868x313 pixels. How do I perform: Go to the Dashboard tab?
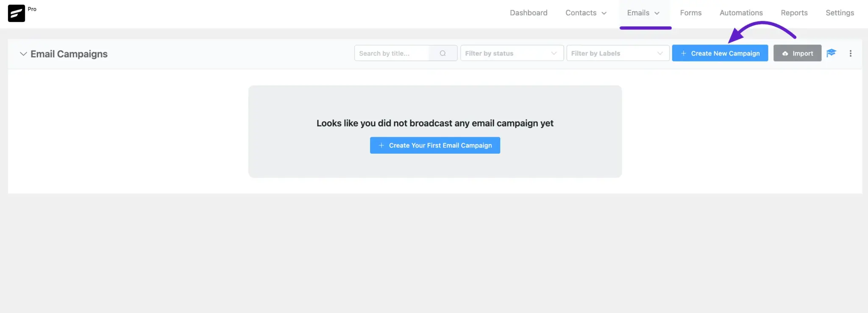tap(528, 13)
